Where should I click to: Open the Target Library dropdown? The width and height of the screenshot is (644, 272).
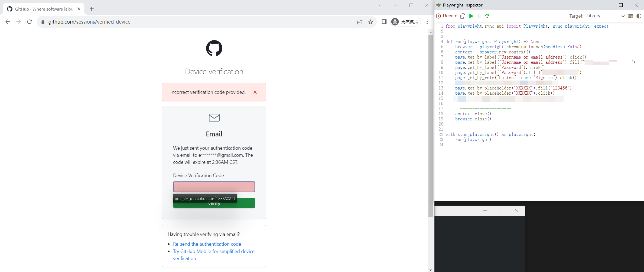(x=606, y=16)
